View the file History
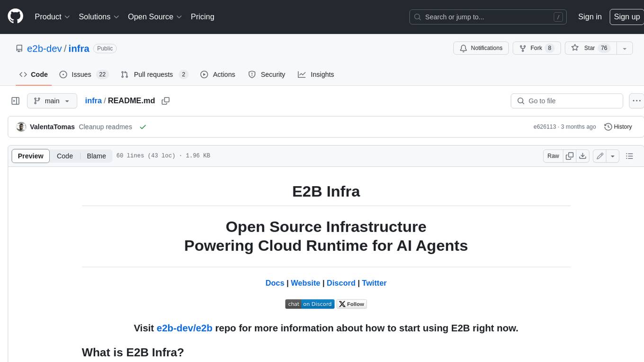The width and height of the screenshot is (644, 362). point(618,127)
